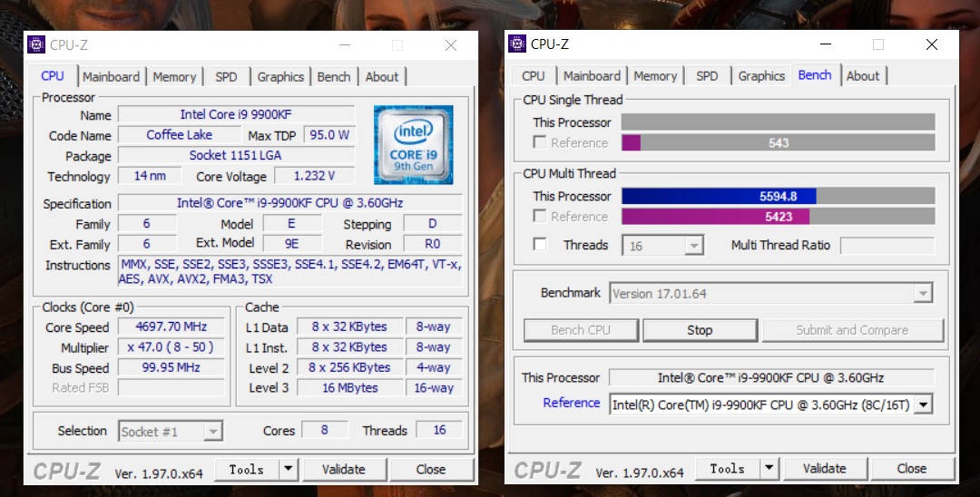
Task: Click Technology value 14 nm
Action: [150, 176]
